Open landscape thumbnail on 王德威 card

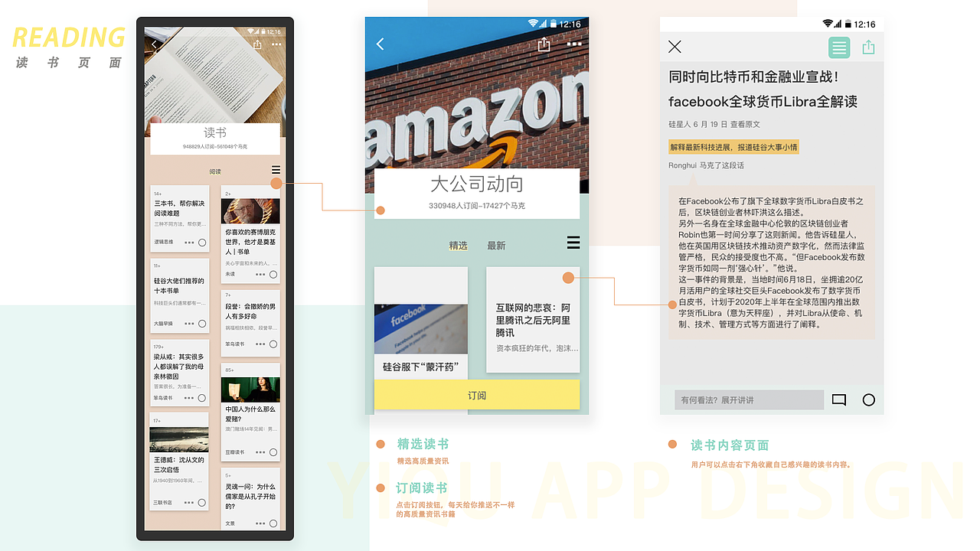[x=179, y=439]
